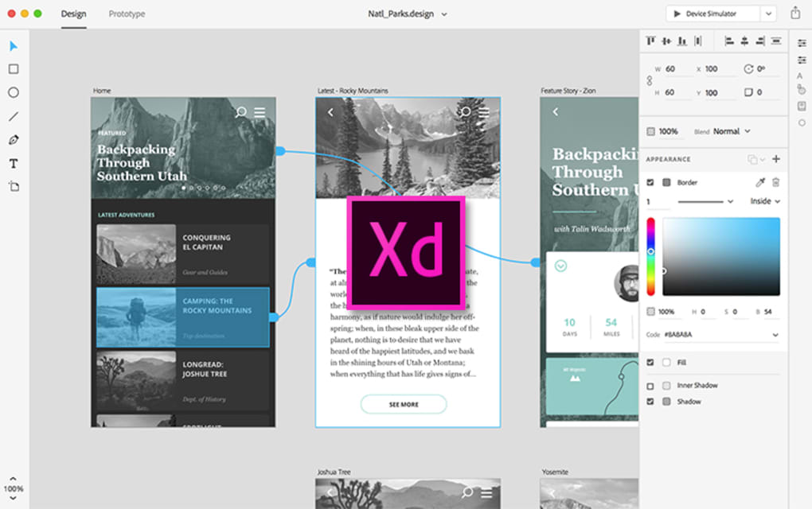Expand the color Code format dropdown
This screenshot has height=509, width=812.
[x=775, y=335]
